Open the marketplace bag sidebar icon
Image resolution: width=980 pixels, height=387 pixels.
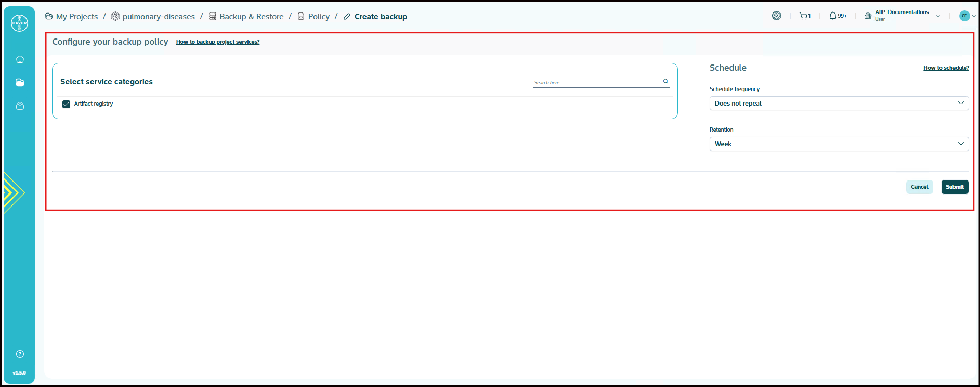pos(20,106)
